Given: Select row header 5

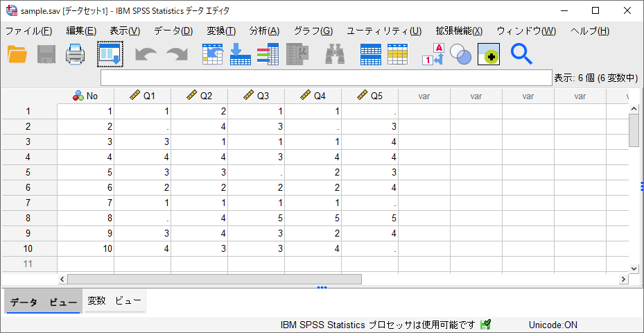Looking at the screenshot, I should tap(28, 172).
